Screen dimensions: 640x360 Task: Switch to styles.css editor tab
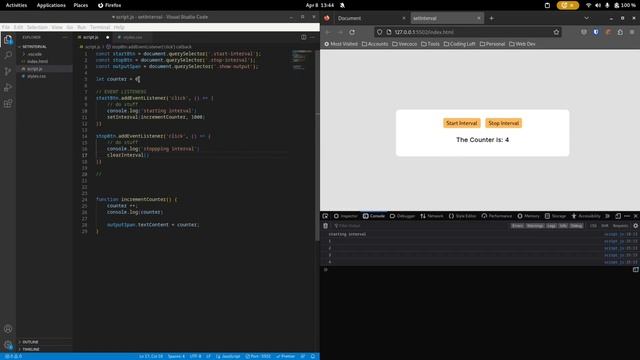(x=132, y=37)
